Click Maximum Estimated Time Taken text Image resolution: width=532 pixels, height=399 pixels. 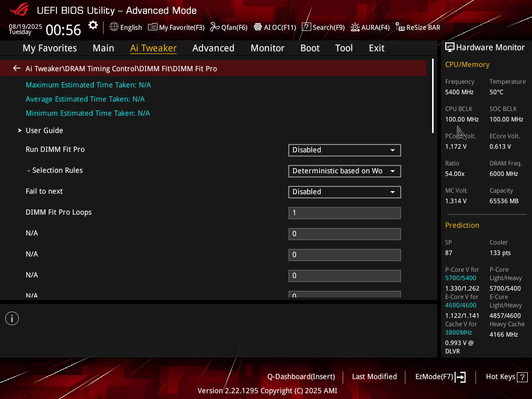coord(88,85)
